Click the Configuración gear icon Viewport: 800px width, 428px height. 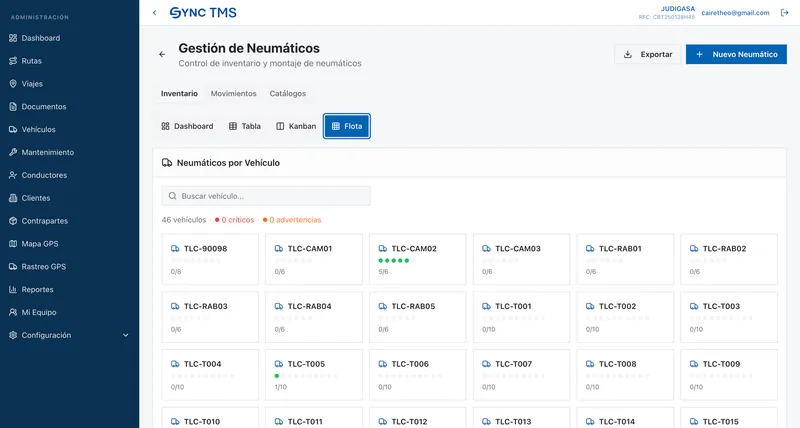(x=13, y=335)
